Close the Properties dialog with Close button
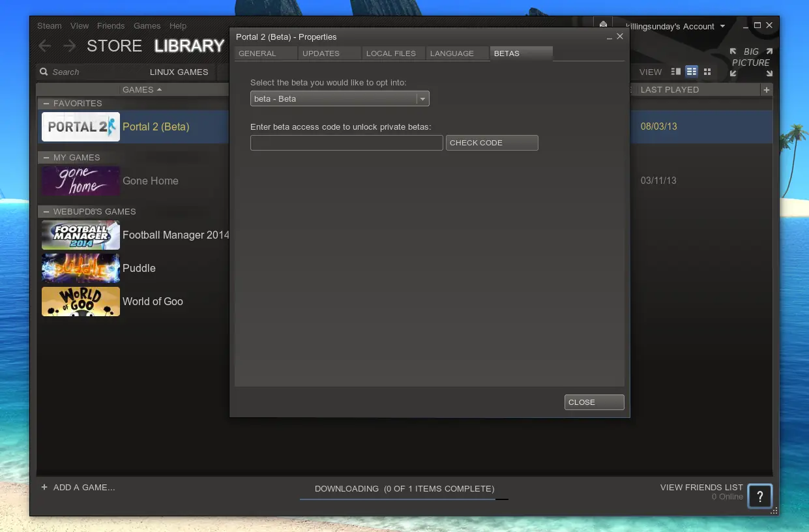The width and height of the screenshot is (809, 532). pos(595,402)
